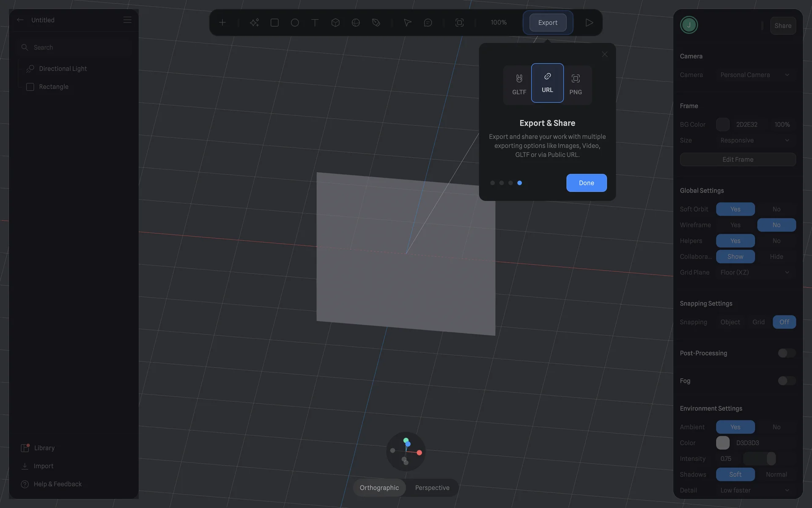Click the Search field in layers panel
The height and width of the screenshot is (508, 812).
point(76,47)
